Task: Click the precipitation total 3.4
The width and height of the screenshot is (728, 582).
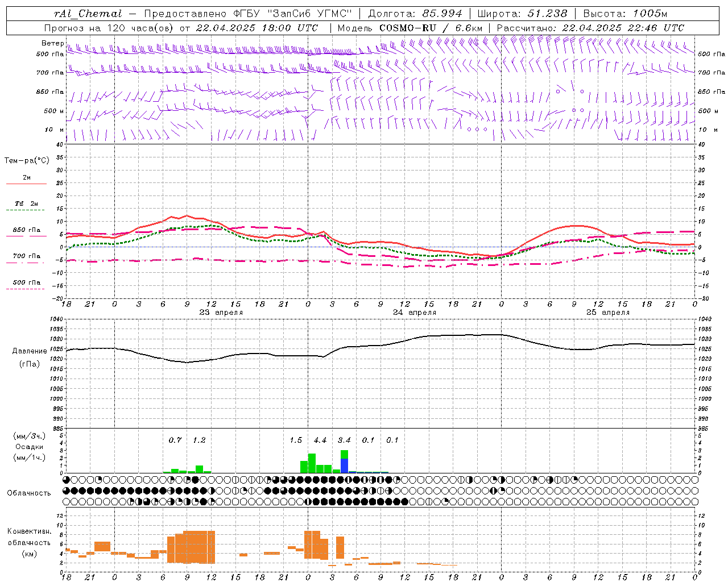Action: 344,440
